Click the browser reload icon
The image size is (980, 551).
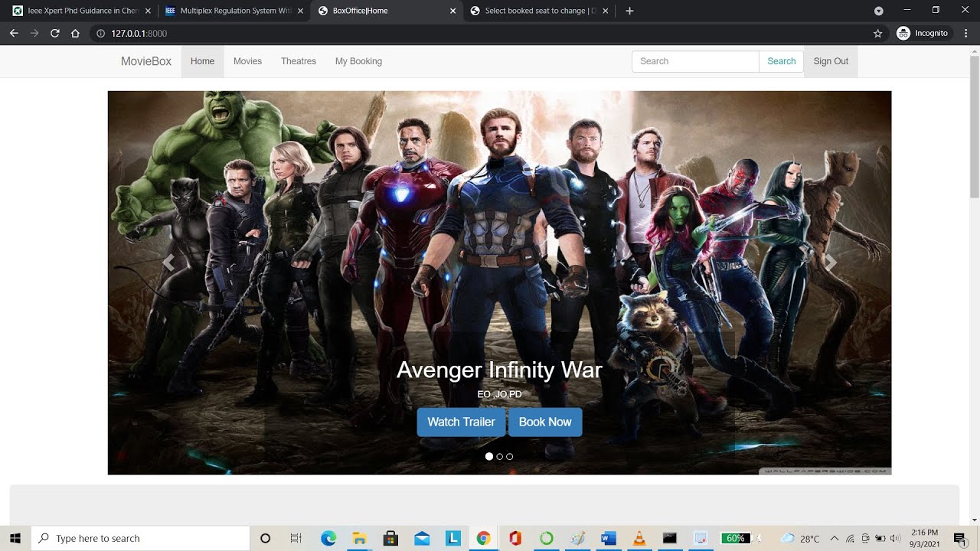pos(55,34)
